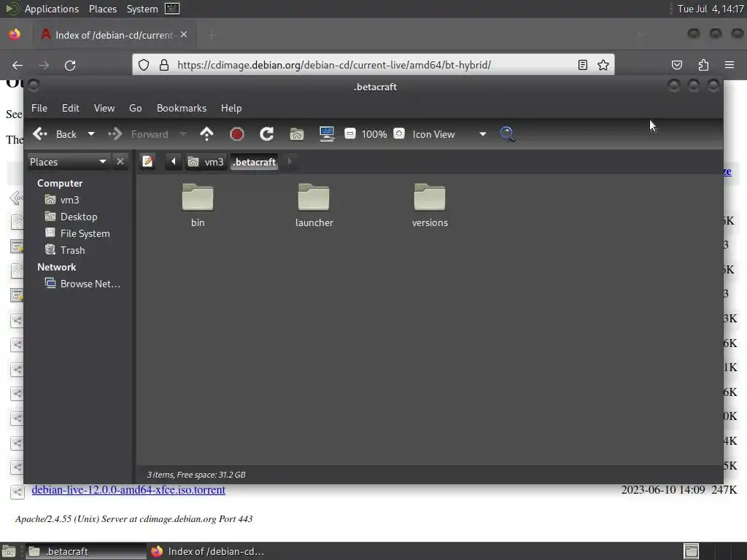Switch to .betacraft taskbar window button
Viewport: 747px width, 560px height.
86,551
